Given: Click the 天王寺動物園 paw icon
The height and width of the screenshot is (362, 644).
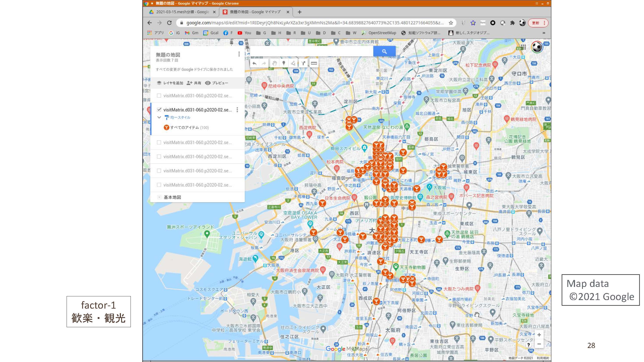Looking at the screenshot, I should click(x=396, y=267).
